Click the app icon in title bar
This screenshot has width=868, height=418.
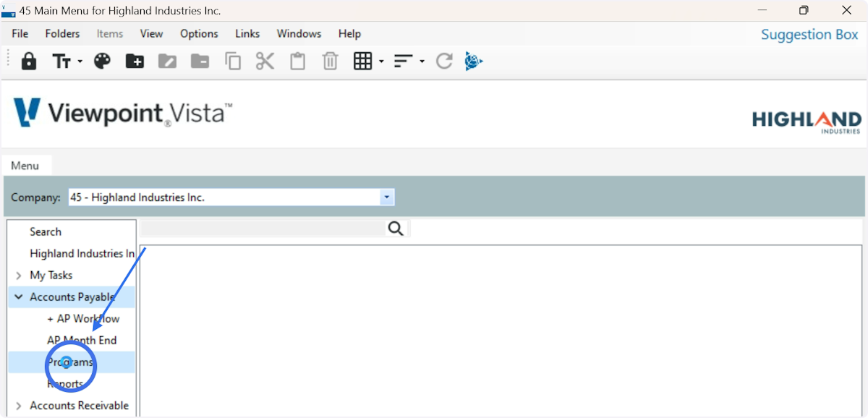9,11
